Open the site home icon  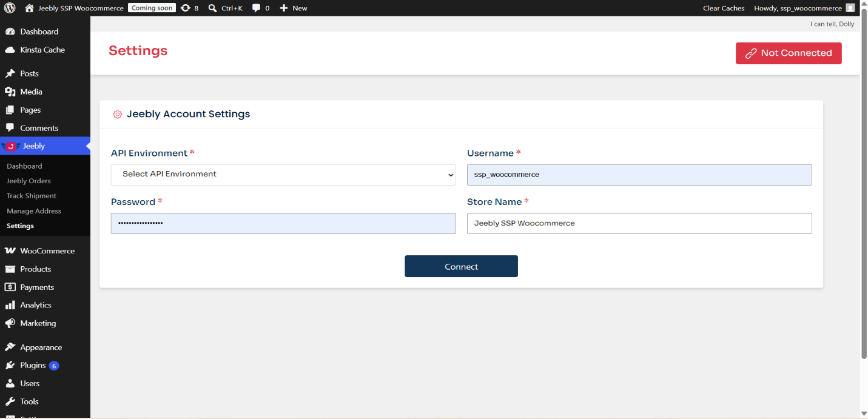(x=29, y=8)
